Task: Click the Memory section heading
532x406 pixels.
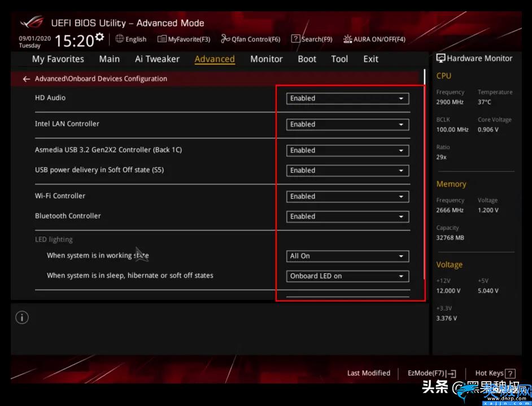Action: pyautogui.click(x=451, y=184)
